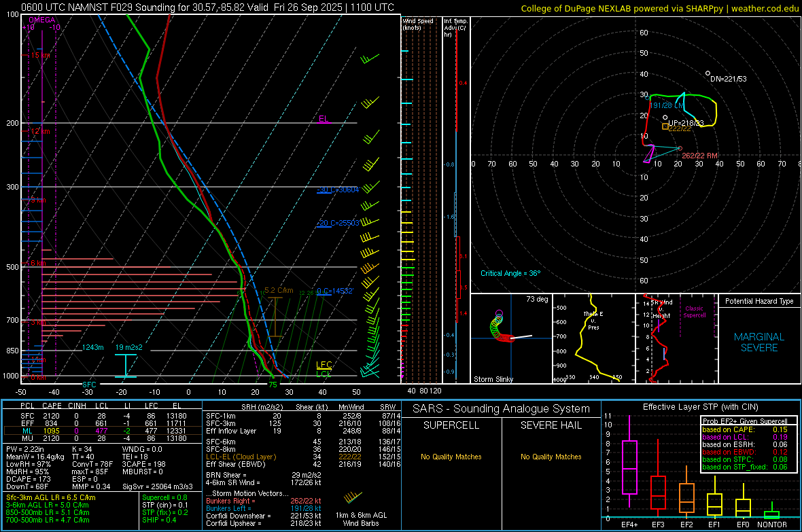The height and width of the screenshot is (532, 802).
Task: Click the 1243m height label
Action: [93, 347]
